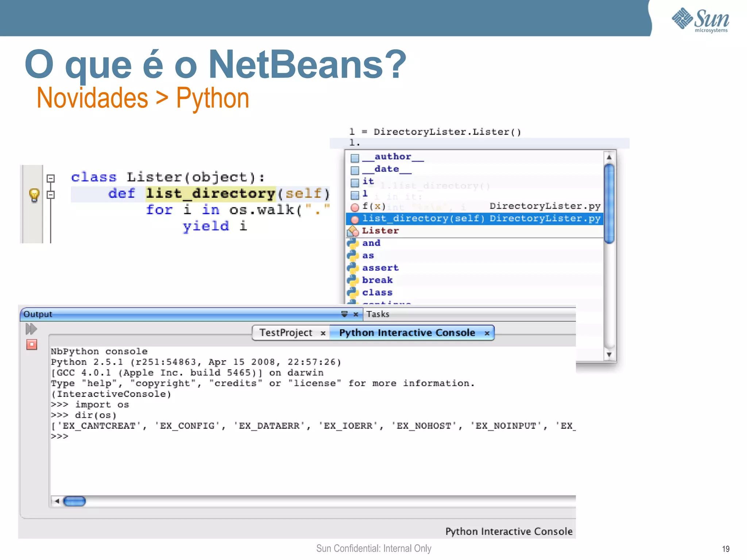Click the Python icon beside 'break' keyword
Image resolution: width=747 pixels, height=560 pixels.
[x=353, y=280]
